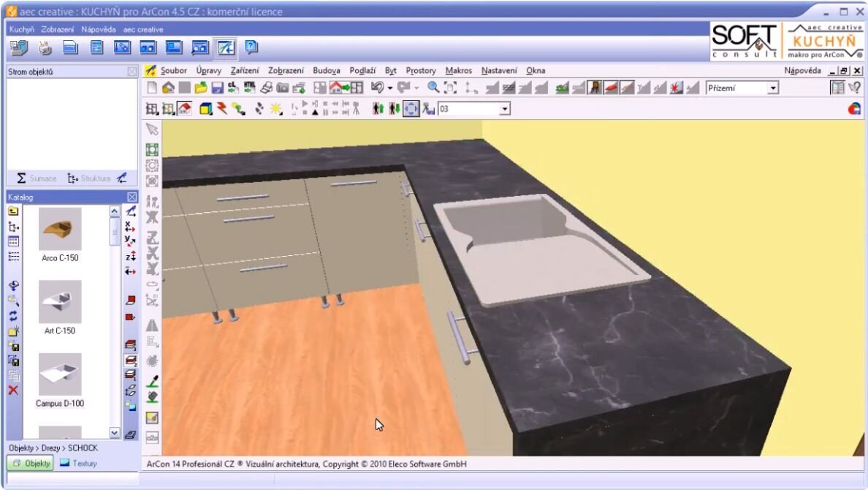Click the help question mark icon
The width and height of the screenshot is (868, 490).
[251, 48]
